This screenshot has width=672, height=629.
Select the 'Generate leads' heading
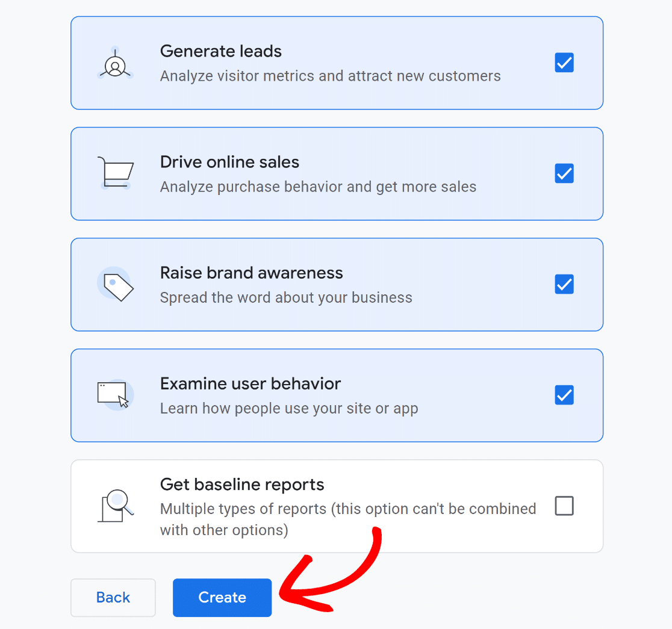tap(221, 51)
